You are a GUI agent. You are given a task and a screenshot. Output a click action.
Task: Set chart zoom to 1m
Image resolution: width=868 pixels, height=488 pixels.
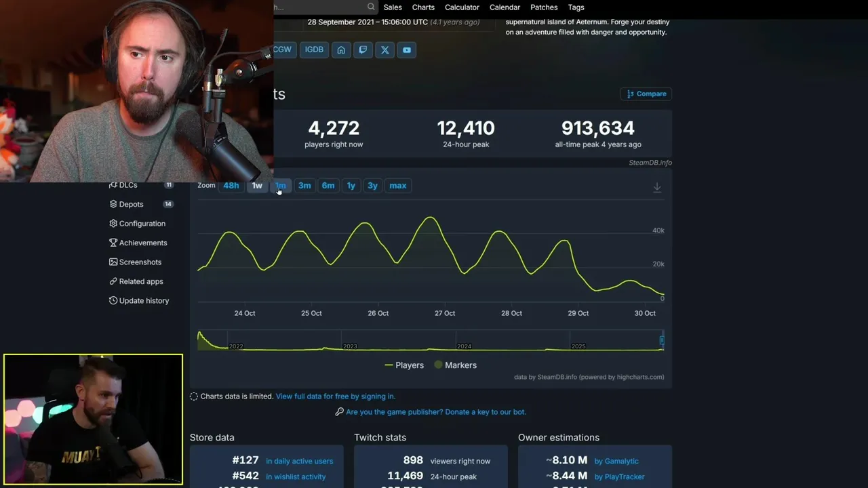tap(281, 186)
